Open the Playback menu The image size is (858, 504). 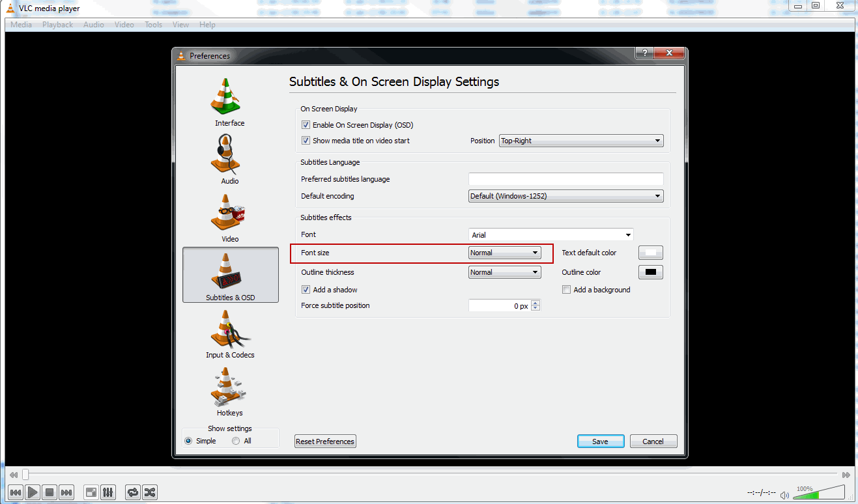coord(57,25)
